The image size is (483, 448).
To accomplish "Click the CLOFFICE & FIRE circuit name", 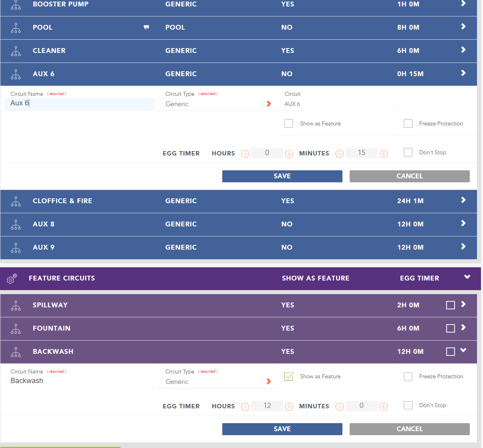I will 62,201.
